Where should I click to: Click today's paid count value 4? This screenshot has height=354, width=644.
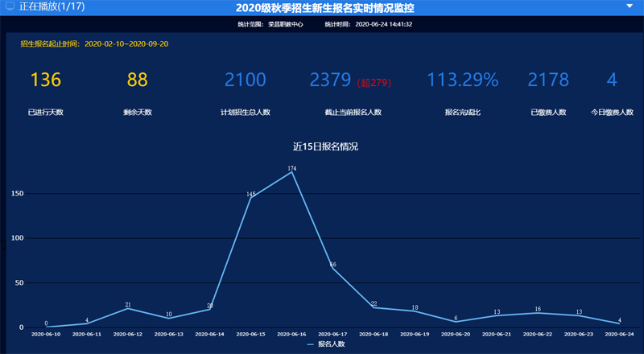pos(612,80)
